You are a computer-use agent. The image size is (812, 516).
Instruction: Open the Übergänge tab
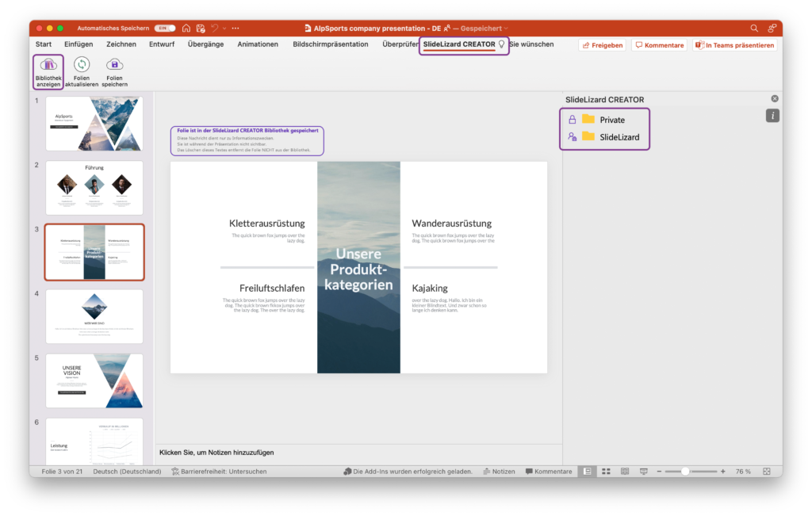205,44
